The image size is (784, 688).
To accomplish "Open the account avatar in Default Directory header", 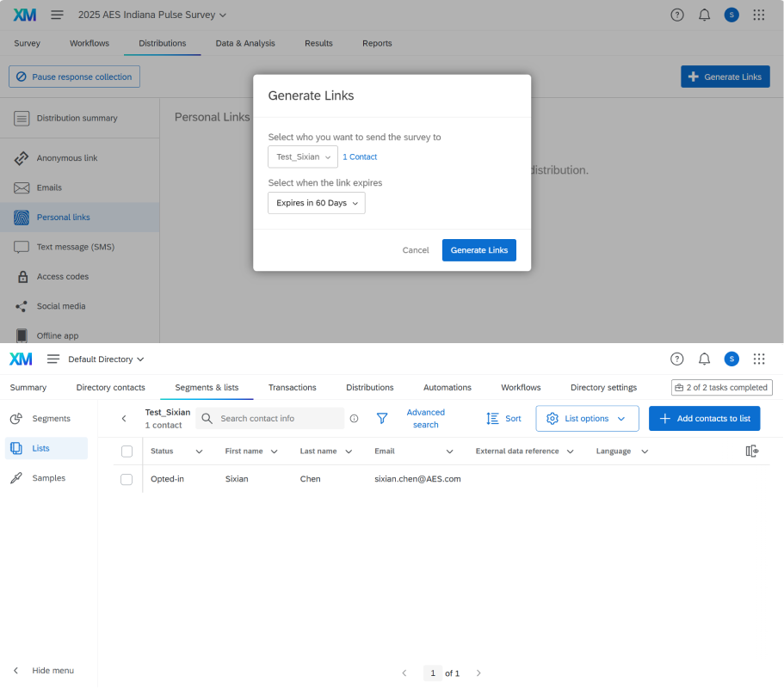I will [732, 359].
